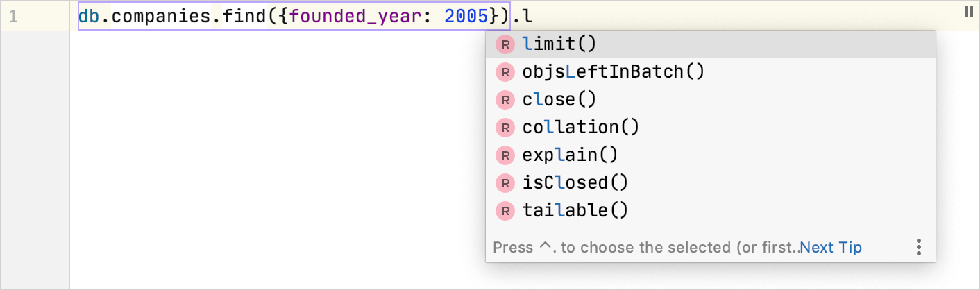Click the icon beside tailable() suggestion

pyautogui.click(x=505, y=211)
